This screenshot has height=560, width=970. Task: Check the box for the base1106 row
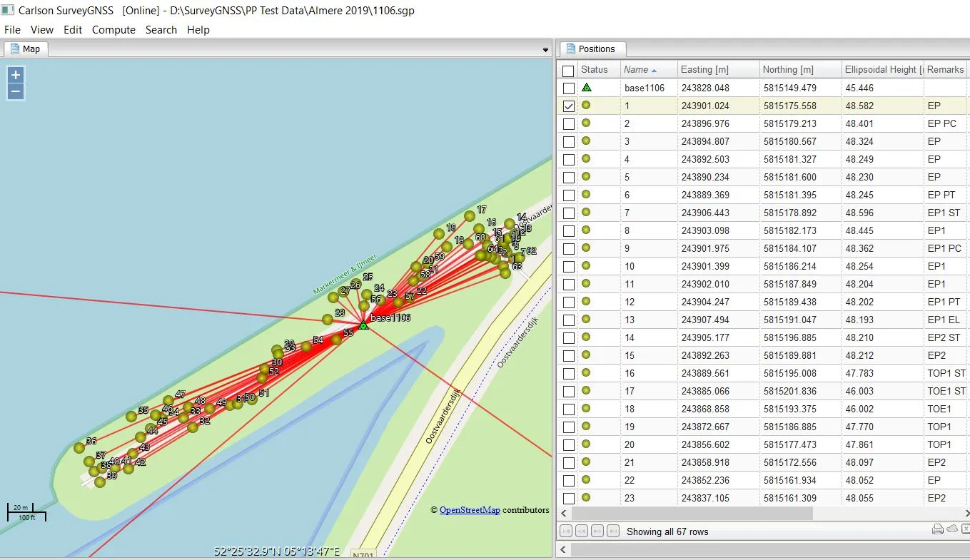[568, 88]
